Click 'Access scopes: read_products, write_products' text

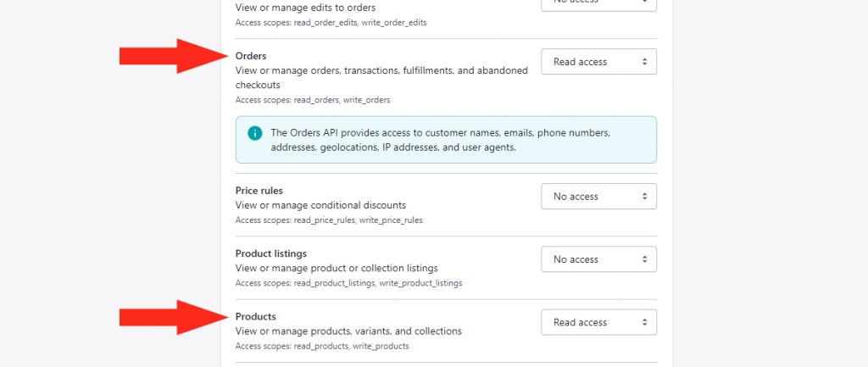click(x=322, y=347)
